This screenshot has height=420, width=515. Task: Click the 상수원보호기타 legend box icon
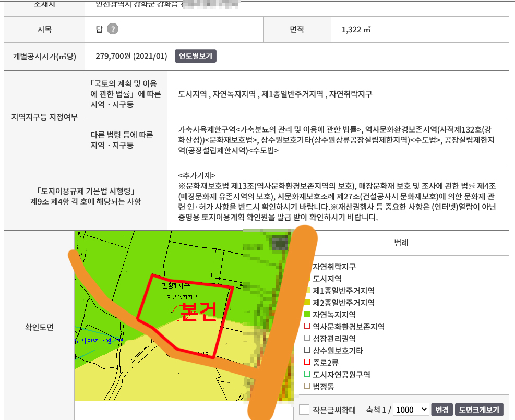tap(308, 351)
